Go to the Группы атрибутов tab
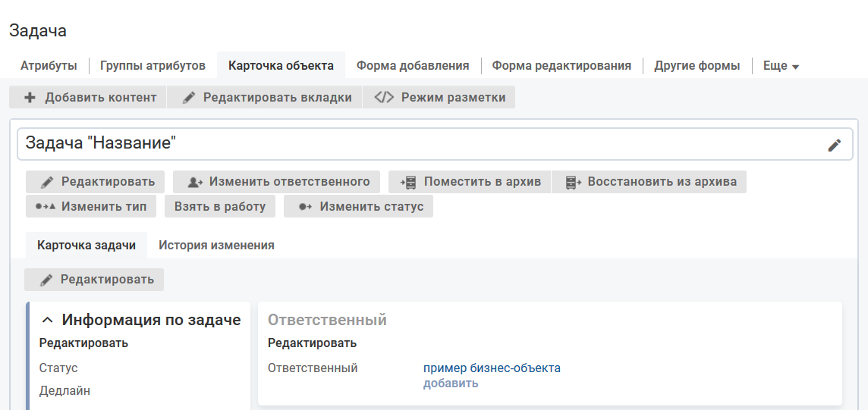The width and height of the screenshot is (868, 410). 153,66
